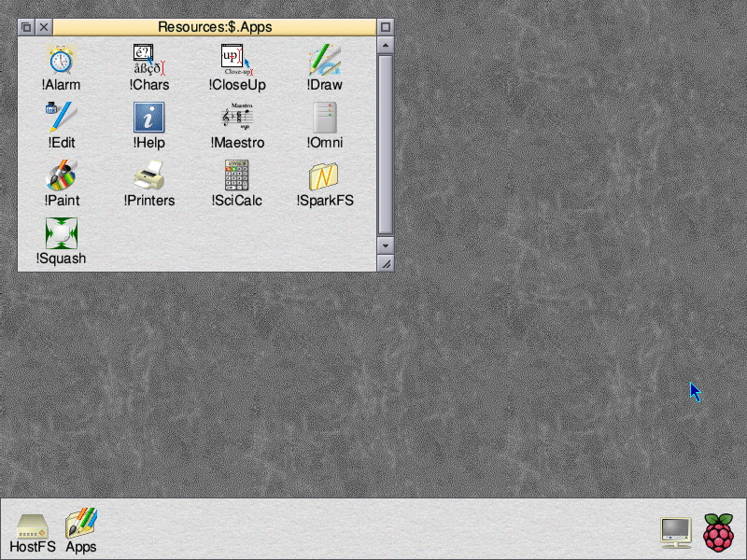Click the vertical scrollbar thumb in Apps window
This screenshot has height=560, width=747.
click(x=386, y=145)
